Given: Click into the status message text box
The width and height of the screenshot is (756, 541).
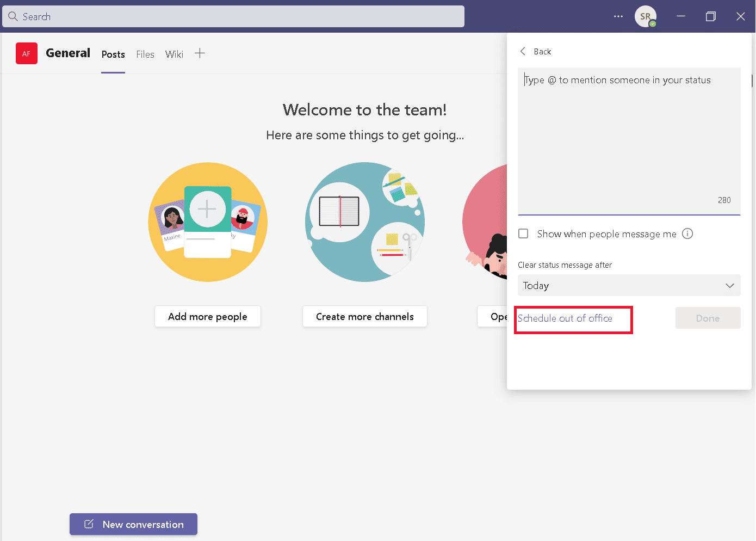Looking at the screenshot, I should [x=629, y=136].
